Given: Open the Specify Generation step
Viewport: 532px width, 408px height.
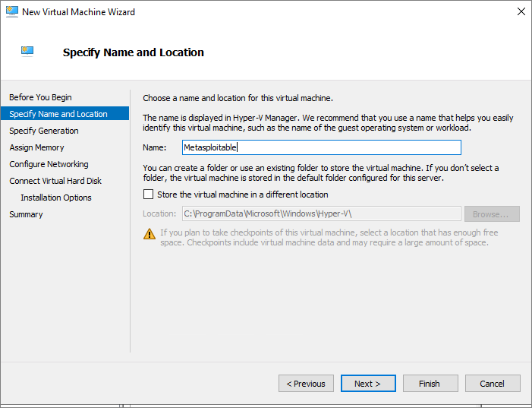Looking at the screenshot, I should click(x=44, y=131).
